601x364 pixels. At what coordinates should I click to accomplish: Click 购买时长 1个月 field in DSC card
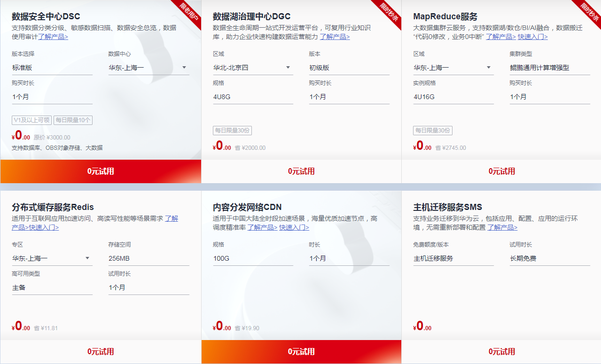52,97
